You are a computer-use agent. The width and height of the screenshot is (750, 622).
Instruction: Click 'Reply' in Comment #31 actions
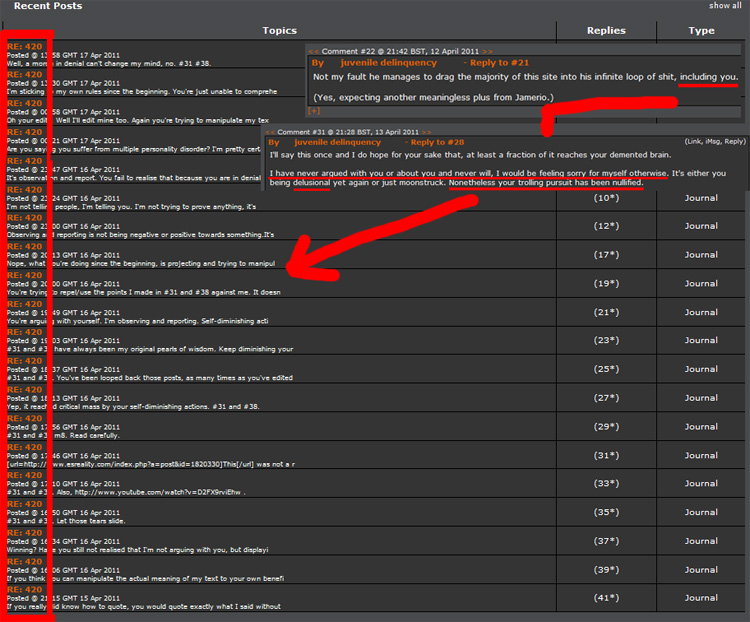(x=734, y=142)
